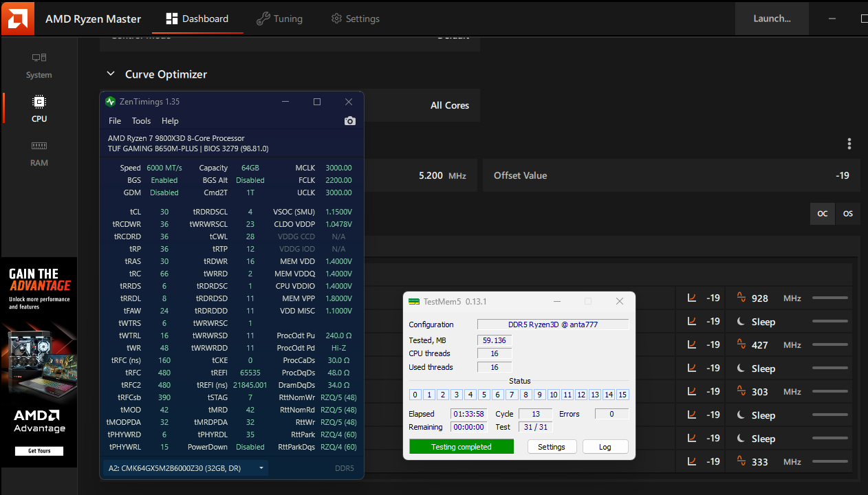Click waveform icon next to 928 MHz
The width and height of the screenshot is (868, 495).
(741, 298)
